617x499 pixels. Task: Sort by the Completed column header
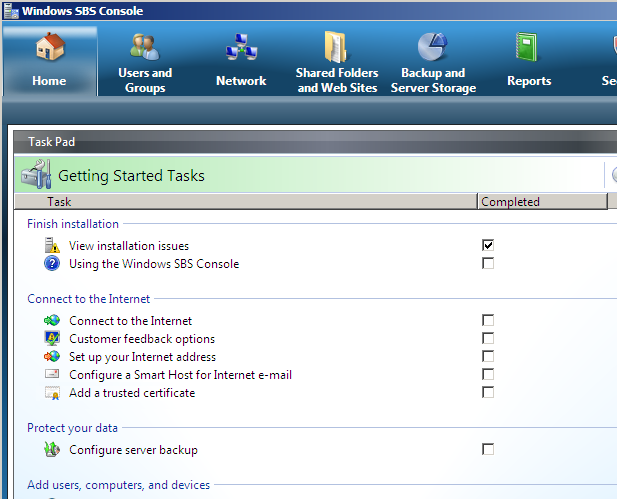point(543,201)
